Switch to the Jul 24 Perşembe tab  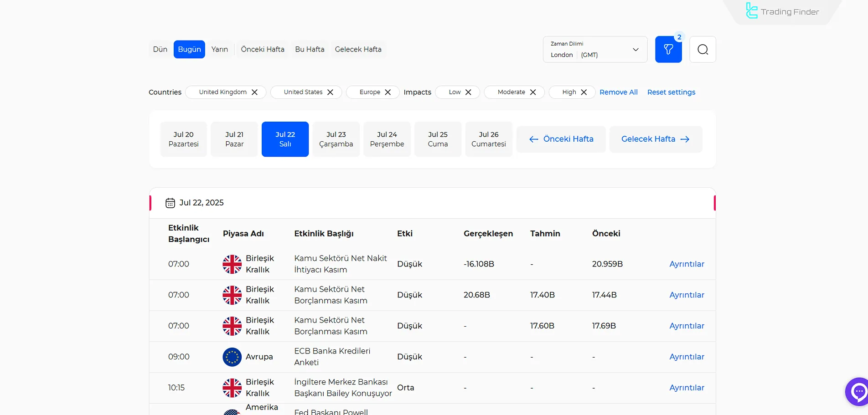pos(387,139)
